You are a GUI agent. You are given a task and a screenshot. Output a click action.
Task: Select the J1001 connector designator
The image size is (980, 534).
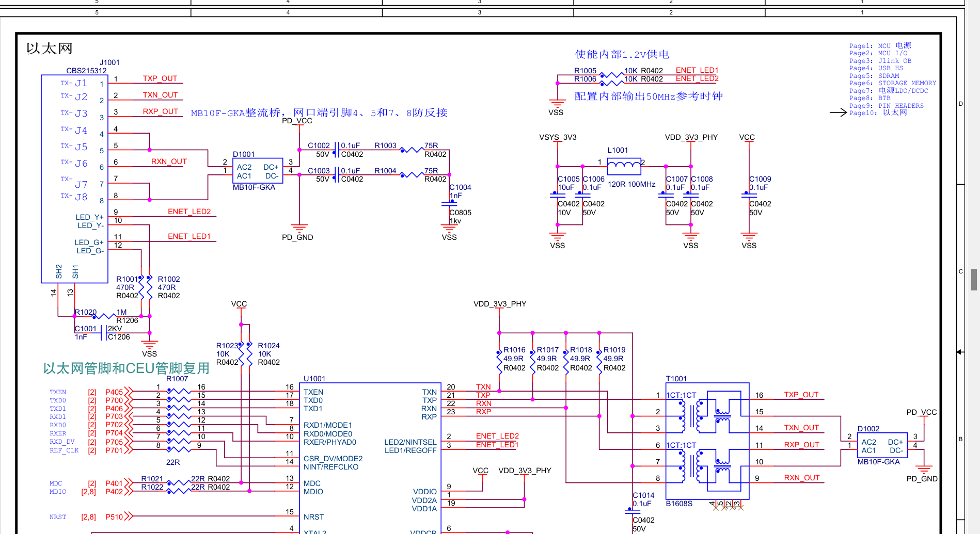click(x=109, y=62)
